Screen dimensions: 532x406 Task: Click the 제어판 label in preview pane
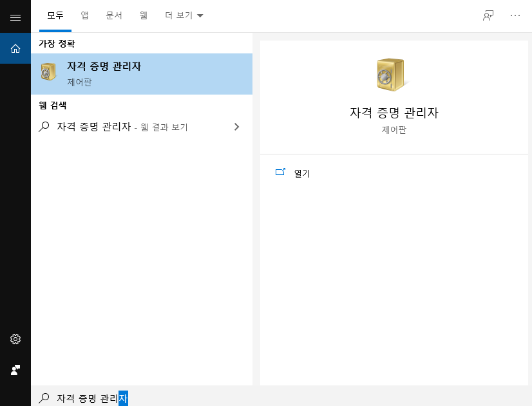pyautogui.click(x=394, y=130)
